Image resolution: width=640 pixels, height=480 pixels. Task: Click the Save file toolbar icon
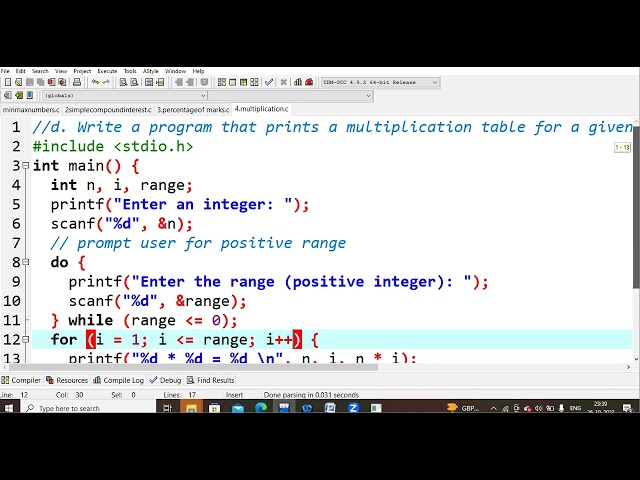click(x=29, y=82)
